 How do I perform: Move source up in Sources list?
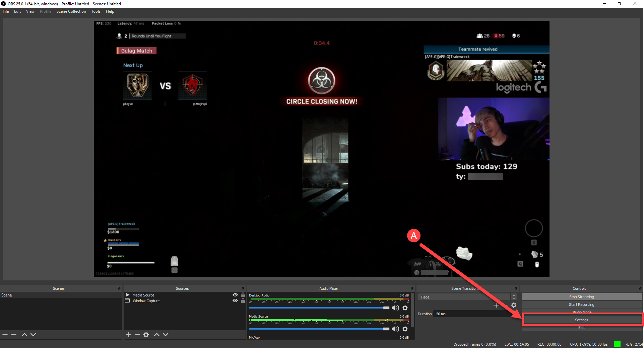click(157, 335)
